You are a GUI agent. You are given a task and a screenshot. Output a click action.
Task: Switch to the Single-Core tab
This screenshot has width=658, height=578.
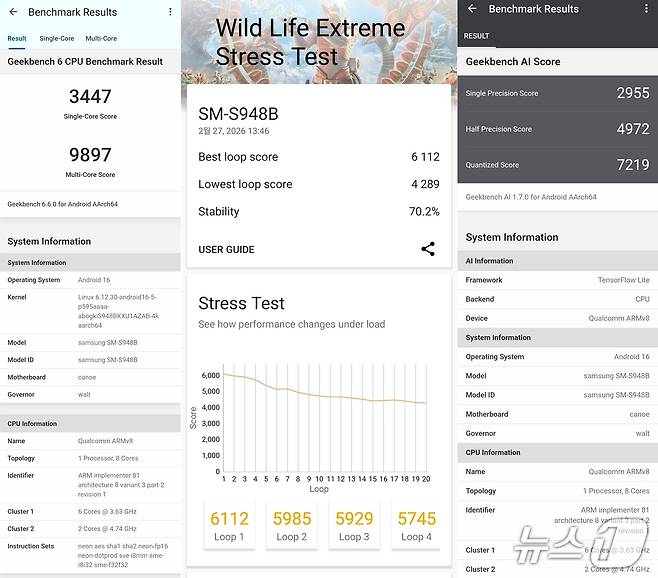[57, 39]
